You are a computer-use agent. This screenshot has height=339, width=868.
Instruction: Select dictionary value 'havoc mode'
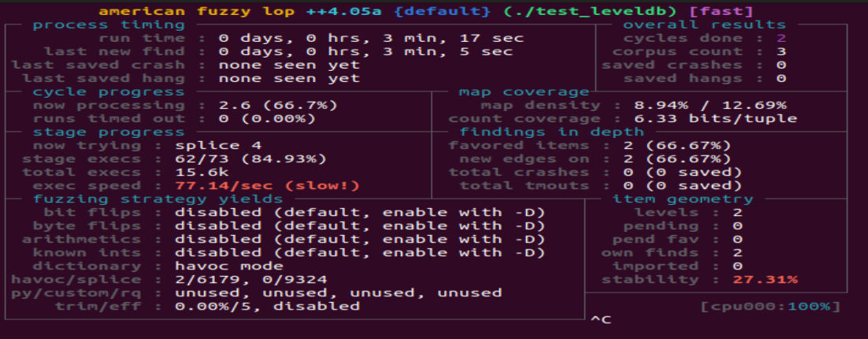click(229, 266)
